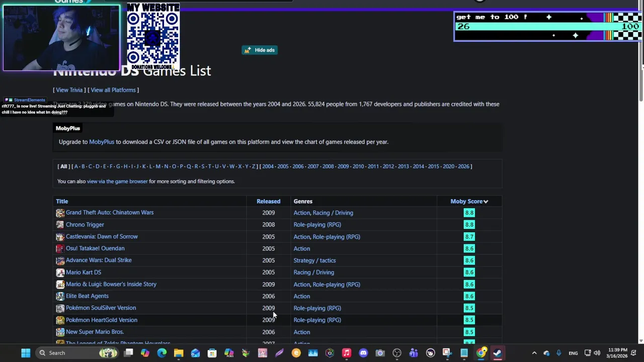Screen dimensions: 644x362
Task: Open Advance Wars: Dual Strike page
Action: 99,260
